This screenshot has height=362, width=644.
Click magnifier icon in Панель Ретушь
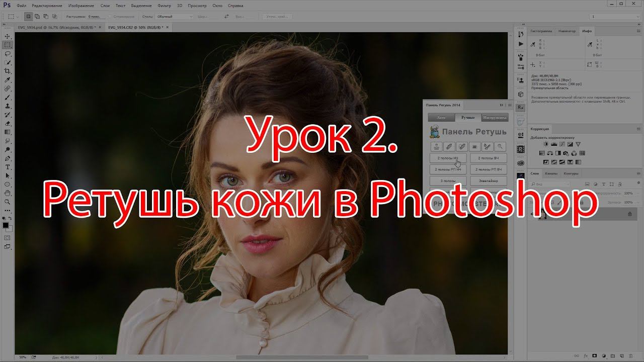500,146
